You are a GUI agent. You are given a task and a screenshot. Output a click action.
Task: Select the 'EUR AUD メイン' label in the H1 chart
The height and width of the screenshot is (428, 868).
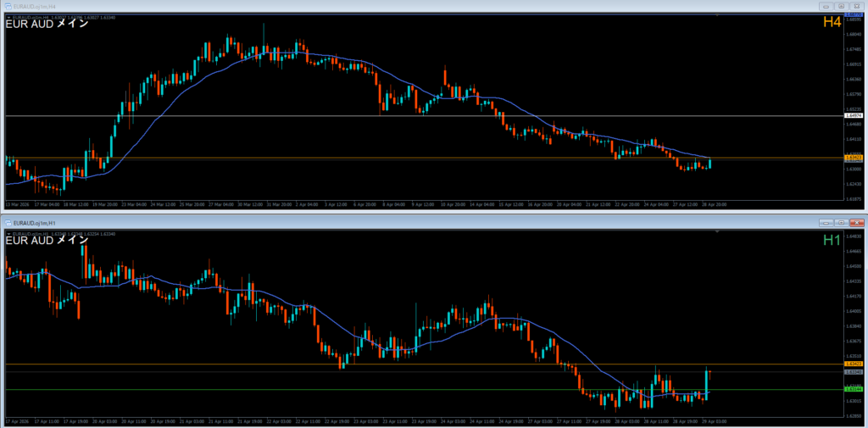tap(47, 240)
